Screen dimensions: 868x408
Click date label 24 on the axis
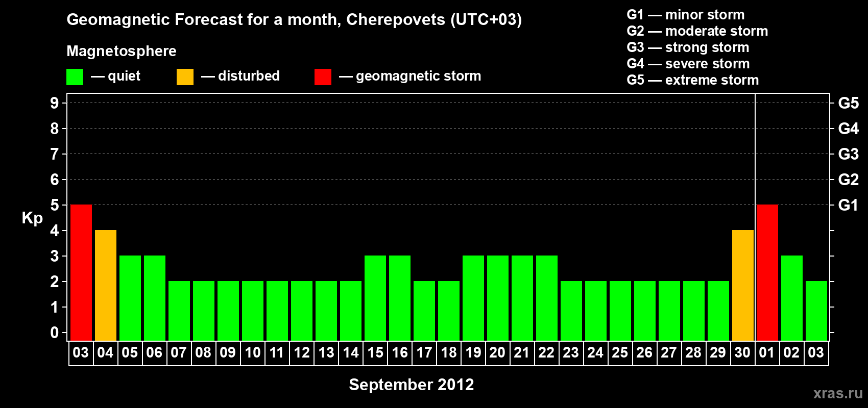(595, 353)
